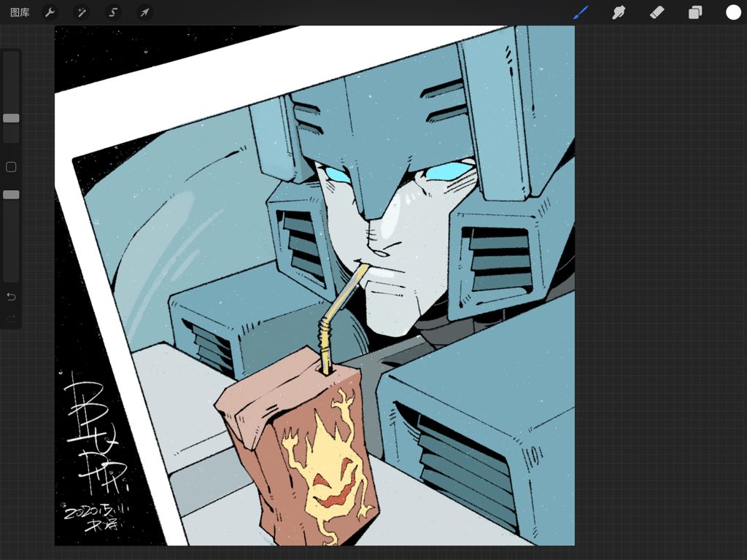Open the white color picker circle
The height and width of the screenshot is (560, 747).
point(733,12)
